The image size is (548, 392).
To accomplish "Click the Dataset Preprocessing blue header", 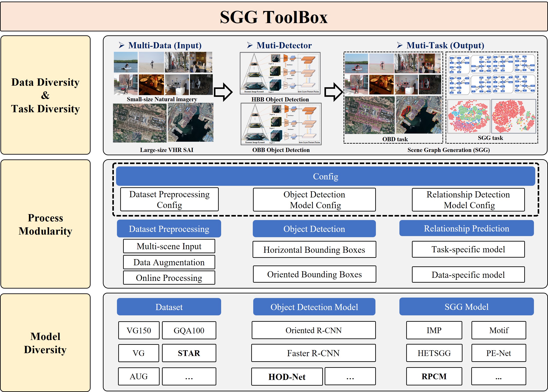I will click(x=169, y=229).
